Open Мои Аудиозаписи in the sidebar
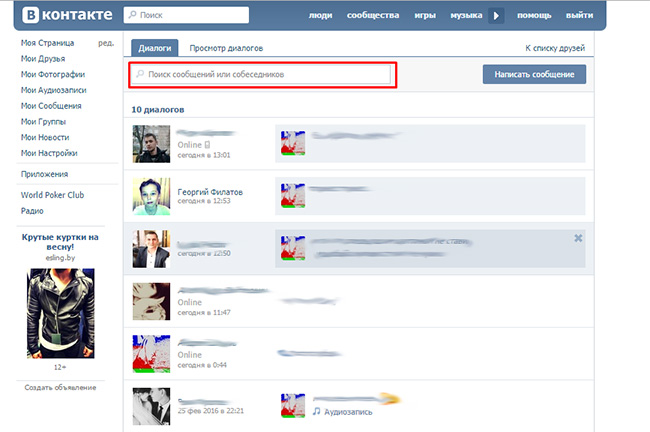This screenshot has width=650, height=432. (x=54, y=90)
